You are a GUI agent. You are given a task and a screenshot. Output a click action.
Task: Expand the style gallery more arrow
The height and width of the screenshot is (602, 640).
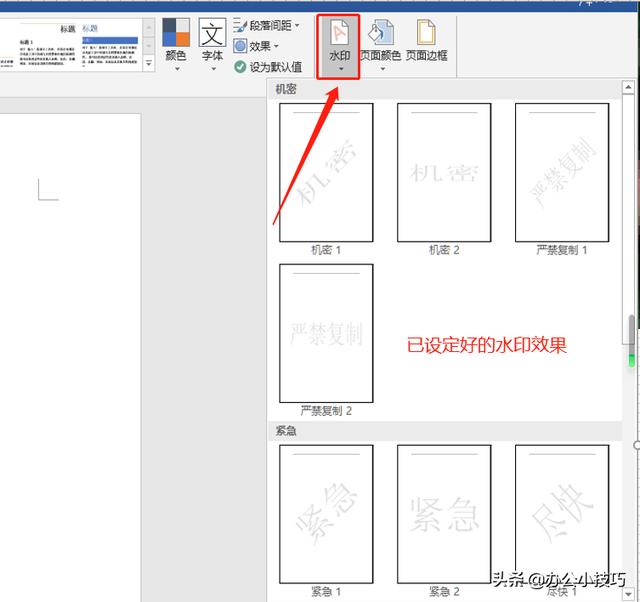(149, 63)
